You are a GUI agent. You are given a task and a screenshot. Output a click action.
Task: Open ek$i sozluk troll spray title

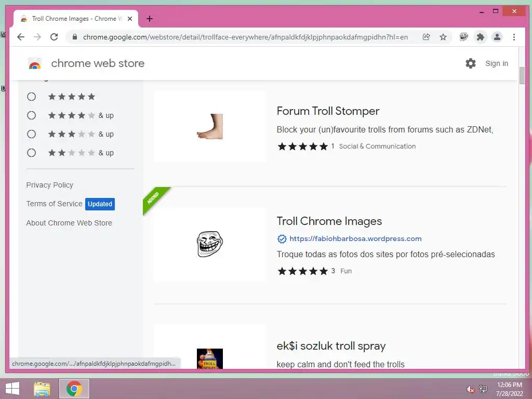click(331, 345)
